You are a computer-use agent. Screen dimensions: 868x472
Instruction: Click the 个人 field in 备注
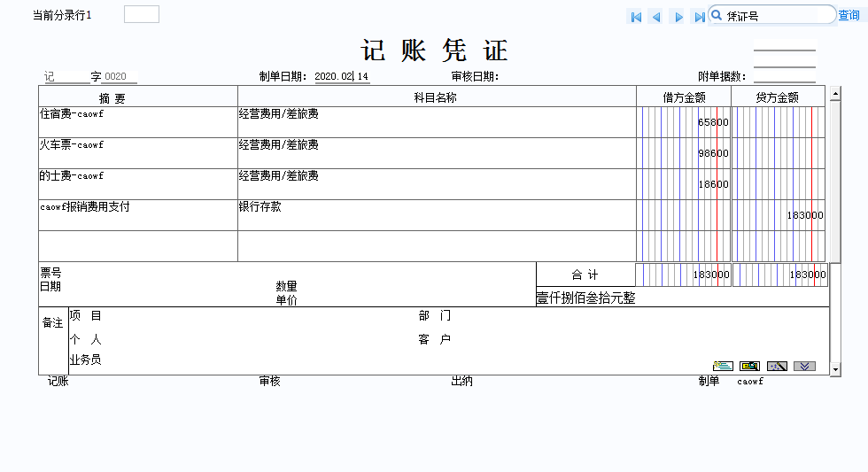click(x=85, y=339)
